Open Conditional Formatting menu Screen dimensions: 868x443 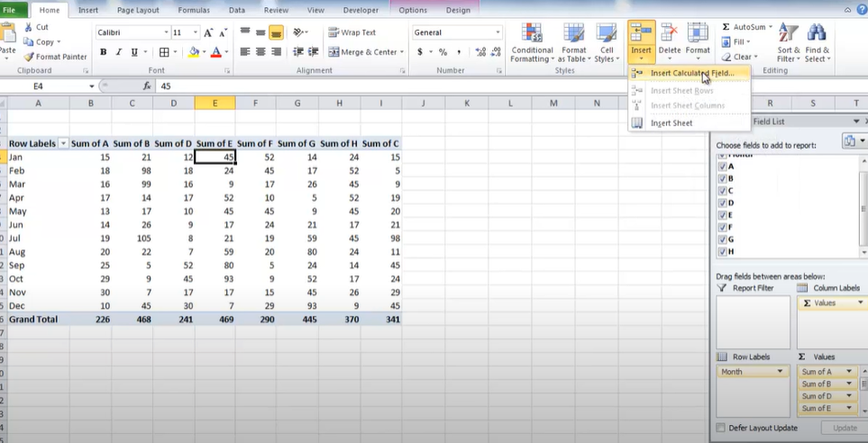tap(532, 43)
